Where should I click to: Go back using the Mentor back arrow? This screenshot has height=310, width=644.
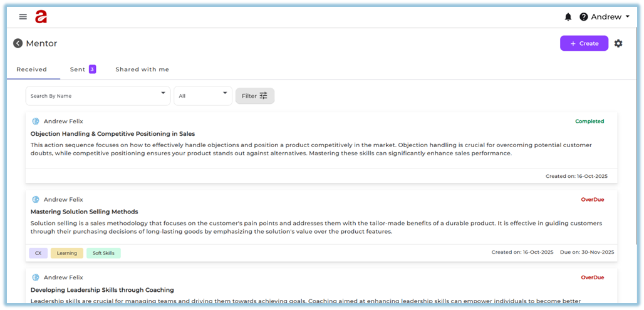pyautogui.click(x=18, y=43)
